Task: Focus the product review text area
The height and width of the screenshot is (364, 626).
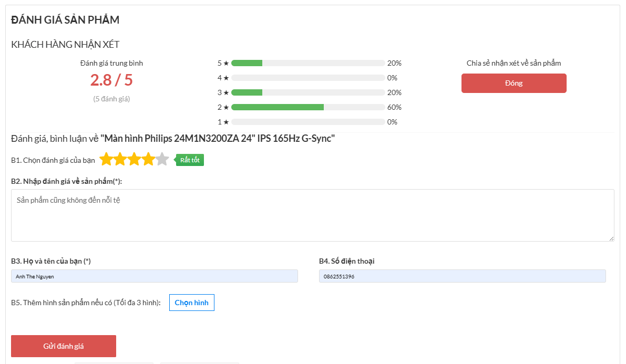Action: [312, 215]
